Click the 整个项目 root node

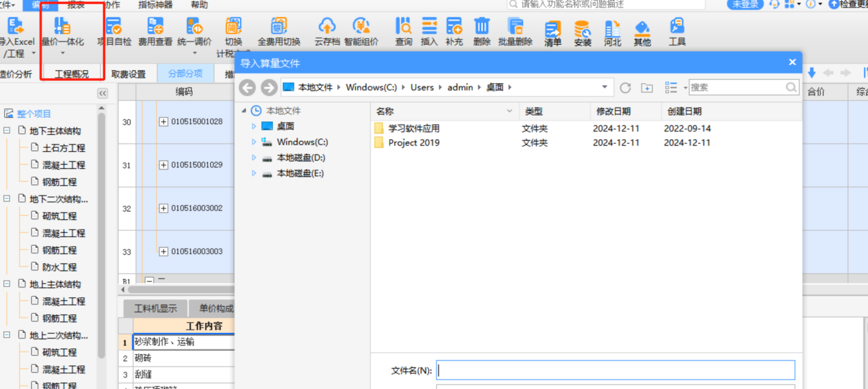point(34,114)
